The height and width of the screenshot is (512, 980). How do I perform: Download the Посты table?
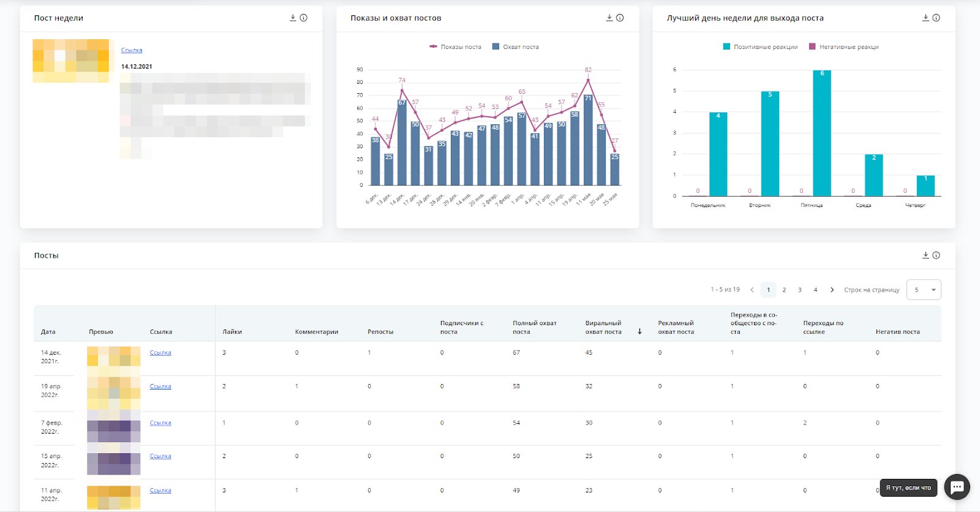point(925,255)
